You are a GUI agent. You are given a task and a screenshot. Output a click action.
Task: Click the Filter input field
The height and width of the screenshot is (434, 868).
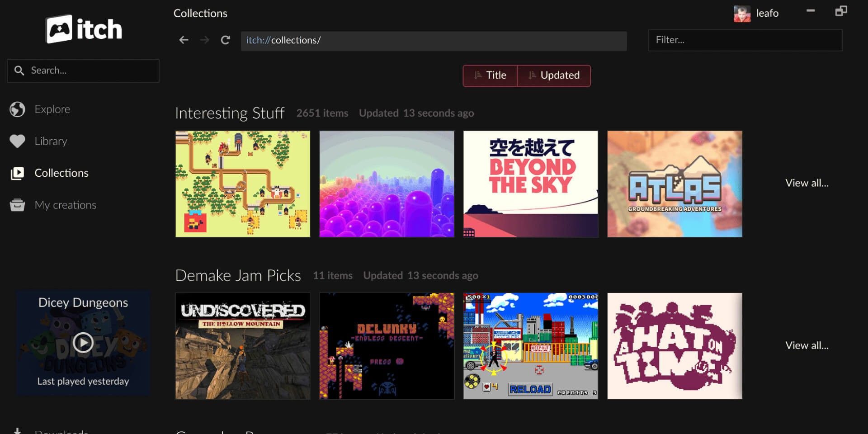745,40
